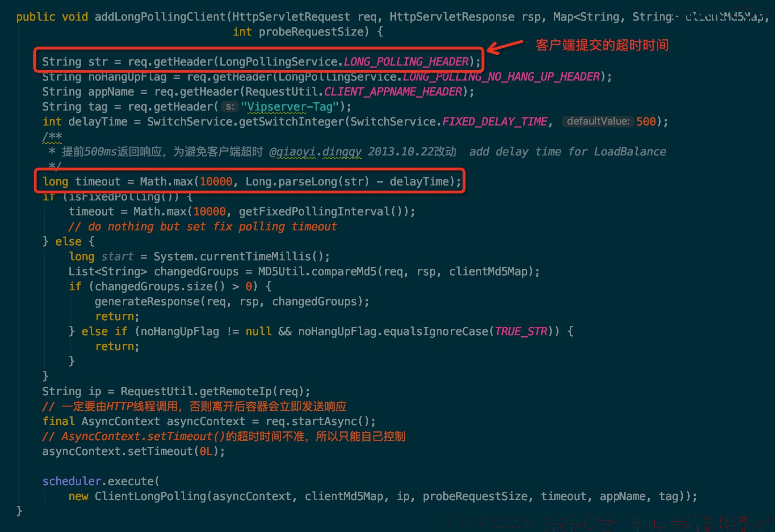
Task: Click the 500 default value number
Action: click(646, 122)
